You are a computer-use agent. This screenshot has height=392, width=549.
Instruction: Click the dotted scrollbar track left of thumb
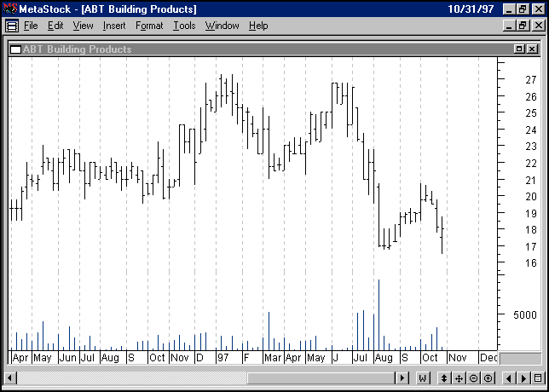[131, 378]
